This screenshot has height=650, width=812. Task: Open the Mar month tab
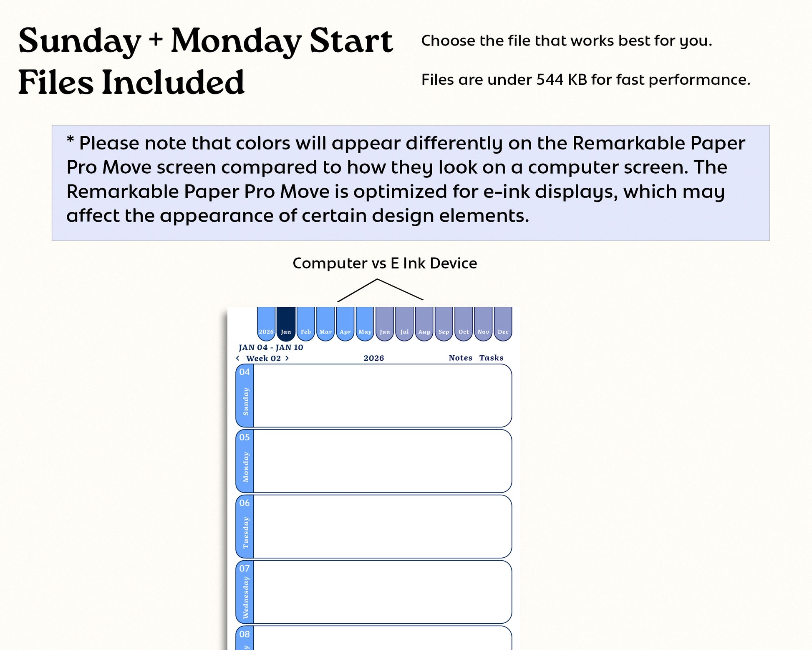click(x=325, y=324)
